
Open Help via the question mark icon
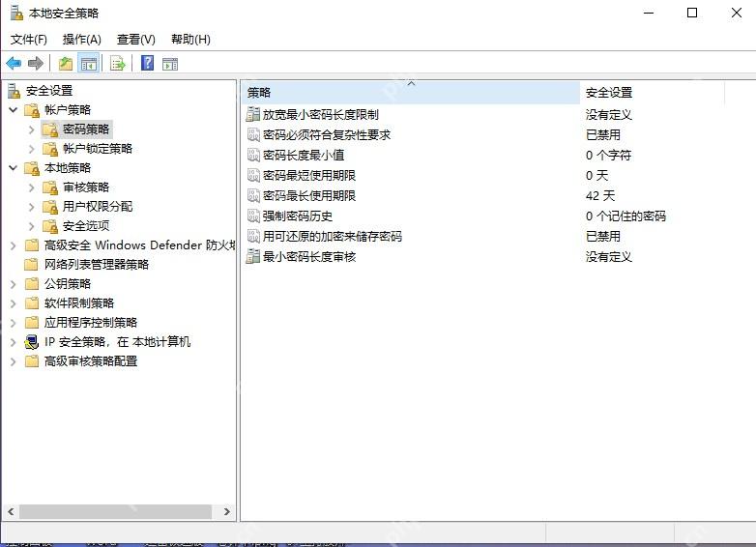point(147,63)
